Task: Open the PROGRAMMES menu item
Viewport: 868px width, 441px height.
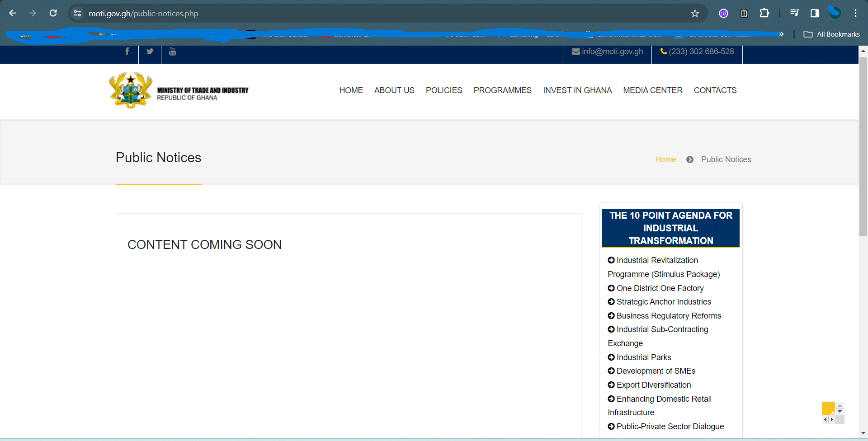Action: click(502, 90)
